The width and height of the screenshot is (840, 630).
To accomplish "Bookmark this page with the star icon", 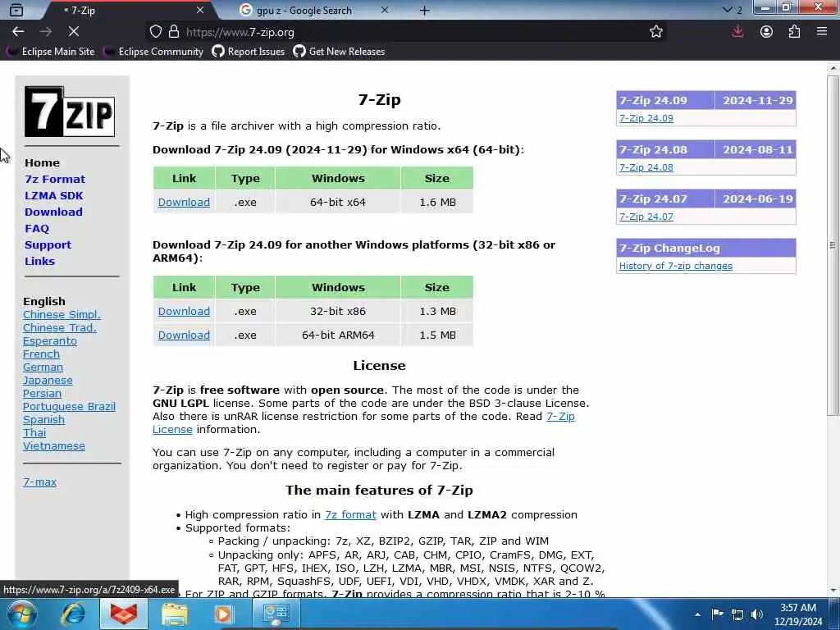I will (655, 32).
